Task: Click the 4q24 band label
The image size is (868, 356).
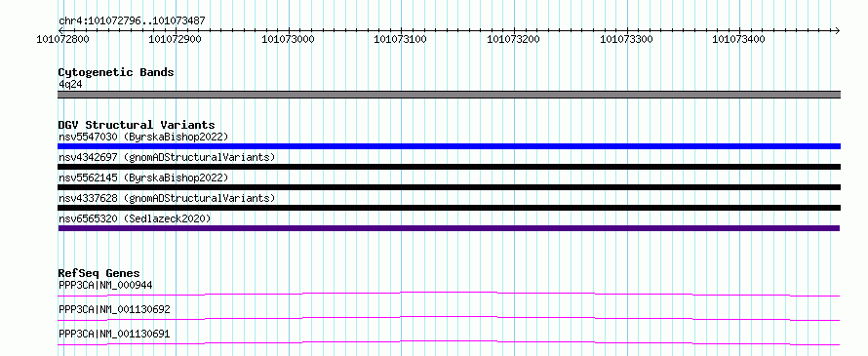Action: point(70,84)
